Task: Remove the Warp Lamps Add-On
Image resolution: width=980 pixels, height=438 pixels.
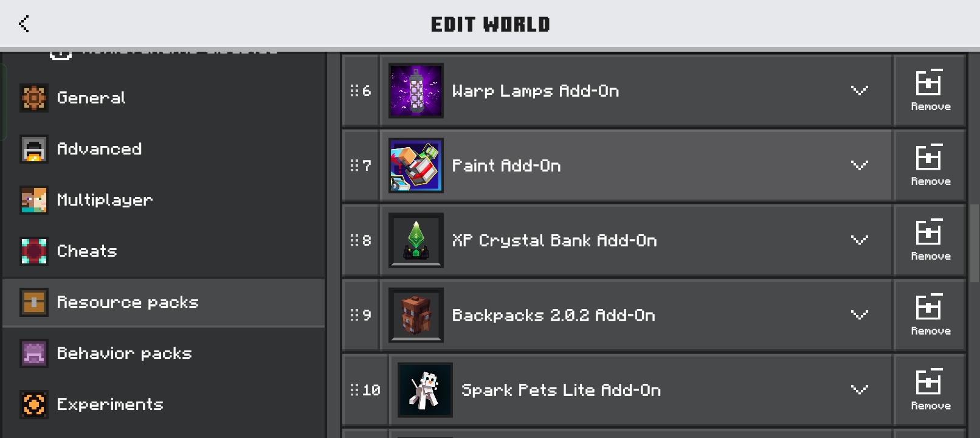Action: (x=930, y=91)
